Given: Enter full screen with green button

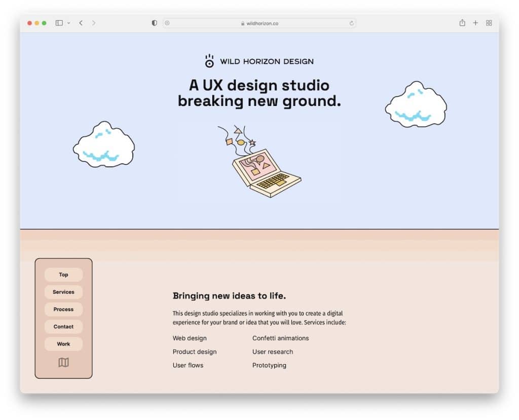Looking at the screenshot, I should click(x=44, y=23).
